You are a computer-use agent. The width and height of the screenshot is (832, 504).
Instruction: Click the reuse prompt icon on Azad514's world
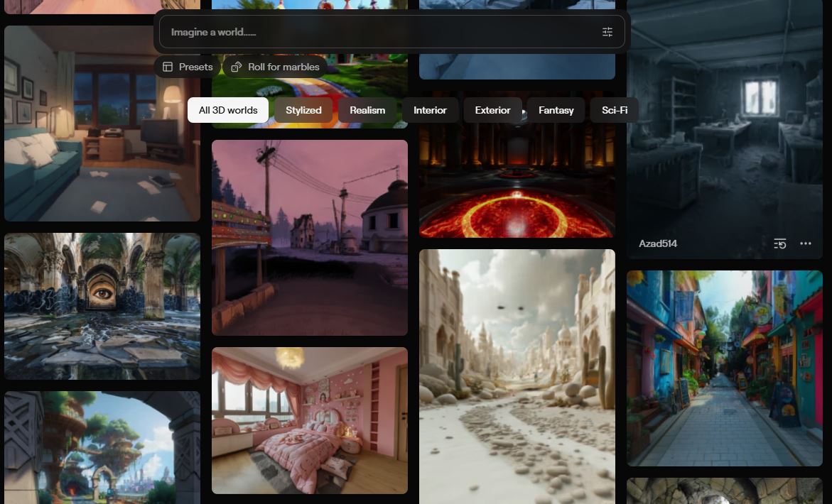(x=779, y=243)
